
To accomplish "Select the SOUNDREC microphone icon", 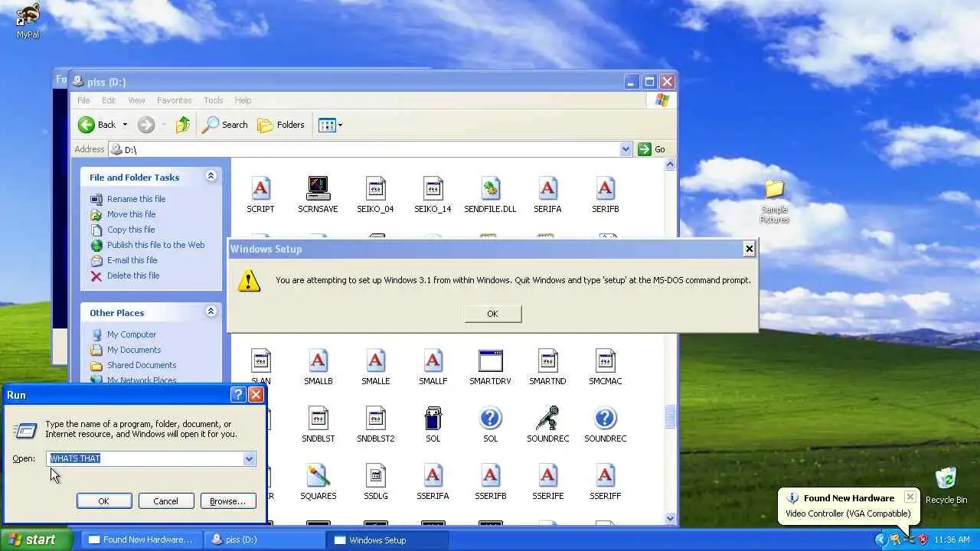I will [547, 418].
